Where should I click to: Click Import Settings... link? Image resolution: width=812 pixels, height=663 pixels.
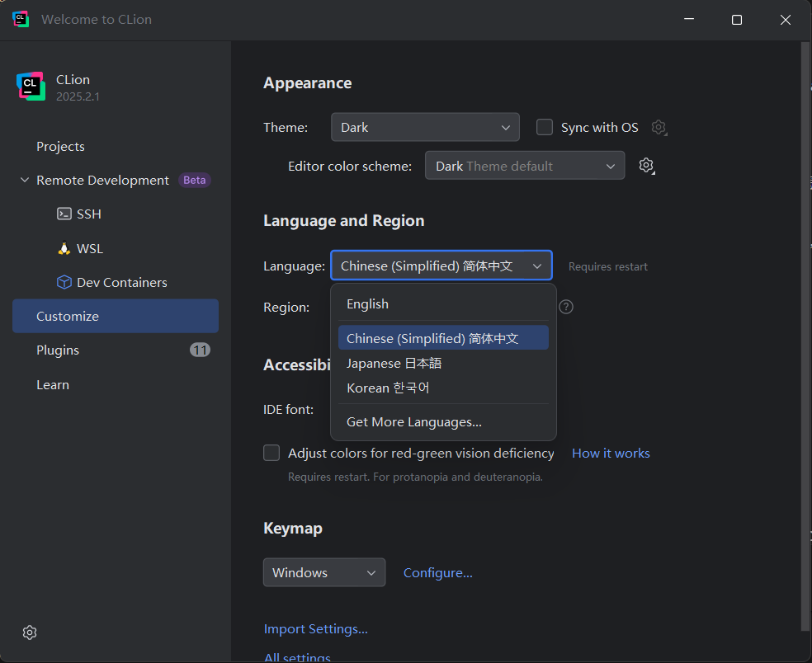(x=316, y=629)
